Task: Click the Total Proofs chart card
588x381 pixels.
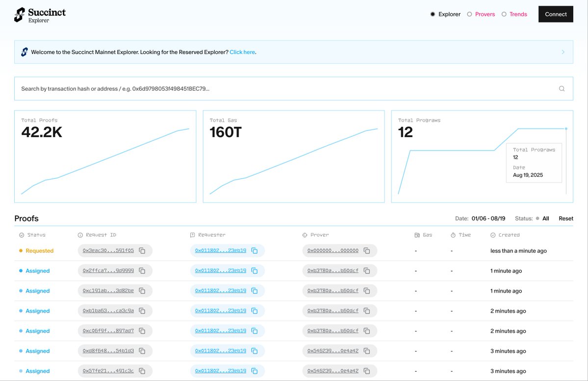Action: 105,157
